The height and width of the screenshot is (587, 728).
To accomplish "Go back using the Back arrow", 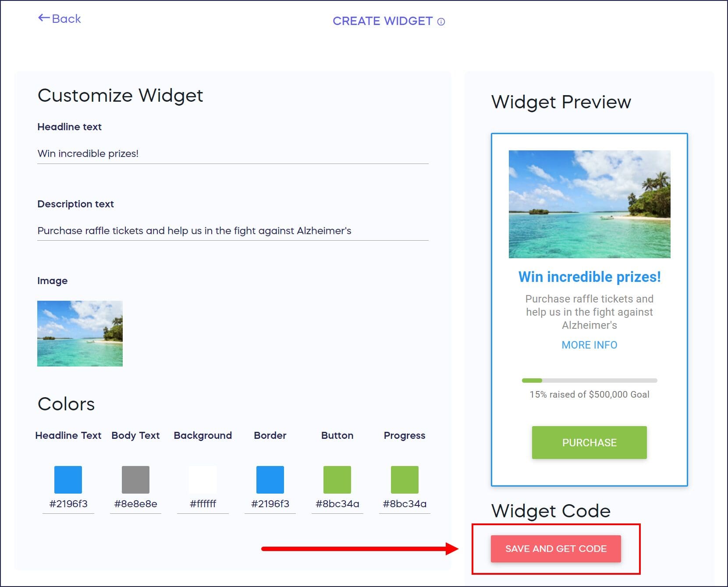I will [x=60, y=19].
